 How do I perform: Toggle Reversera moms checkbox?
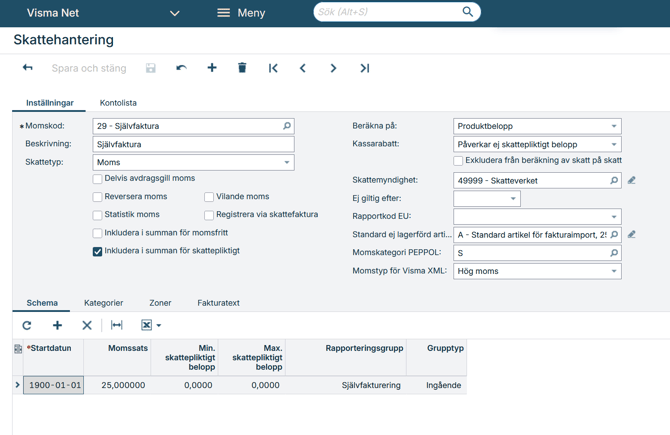point(98,197)
